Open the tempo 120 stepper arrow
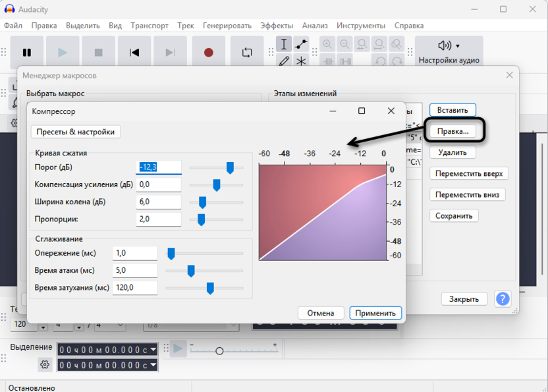The image size is (548, 392). [x=43, y=327]
